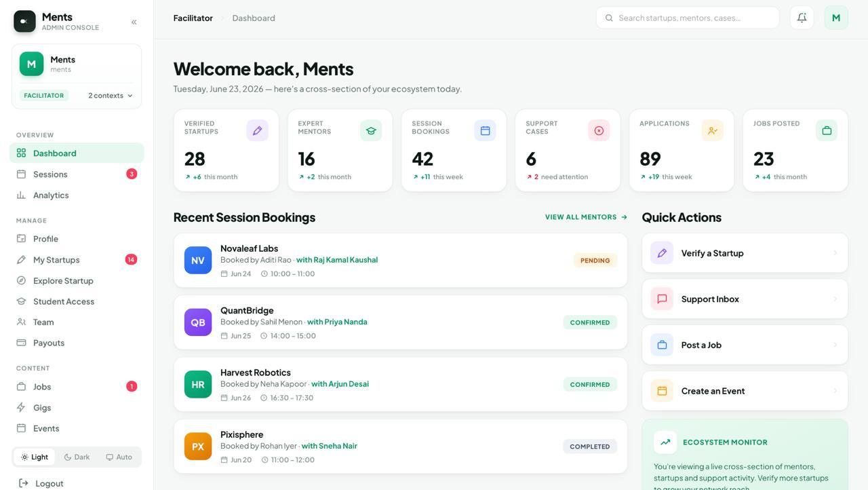This screenshot has width=868, height=490.
Task: Click the Post a Job briefcase icon
Action: 662,345
